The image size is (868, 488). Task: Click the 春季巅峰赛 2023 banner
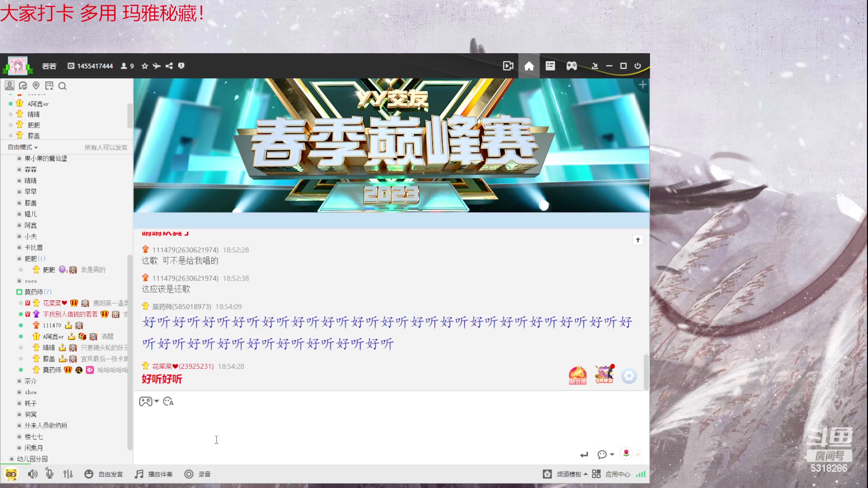(392, 145)
